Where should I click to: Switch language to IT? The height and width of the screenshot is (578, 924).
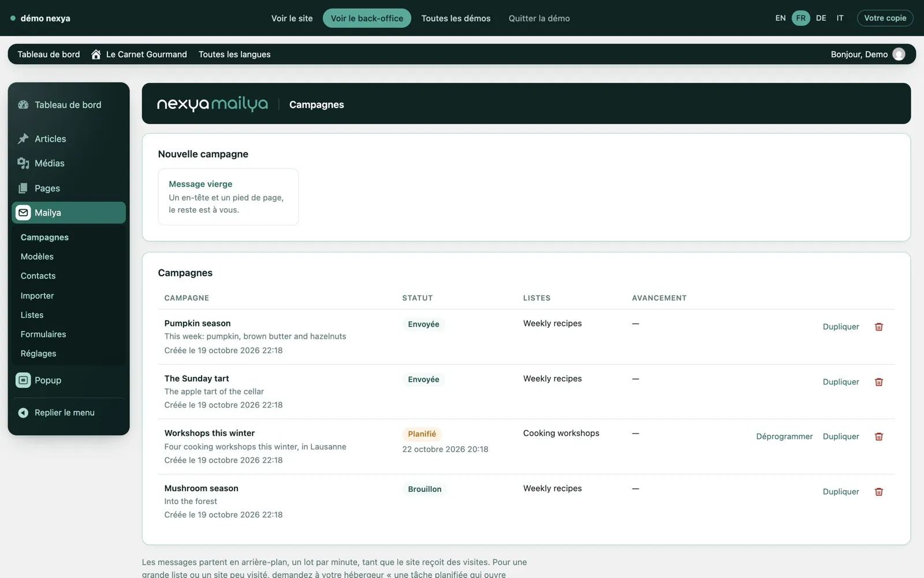(840, 18)
